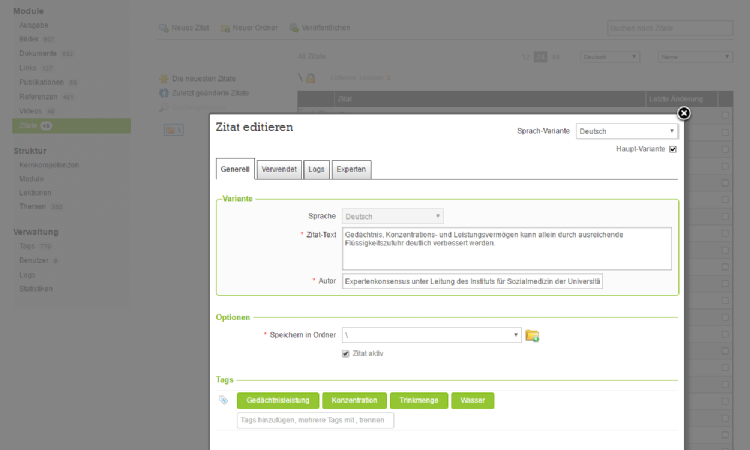Select the Experten tab
Viewport: 750px width, 450px height.
pyautogui.click(x=351, y=169)
